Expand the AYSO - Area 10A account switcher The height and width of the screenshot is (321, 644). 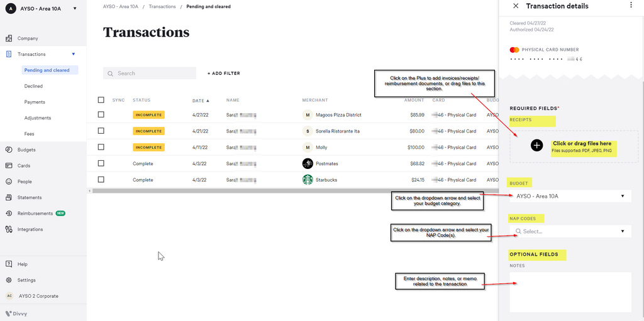pos(75,9)
